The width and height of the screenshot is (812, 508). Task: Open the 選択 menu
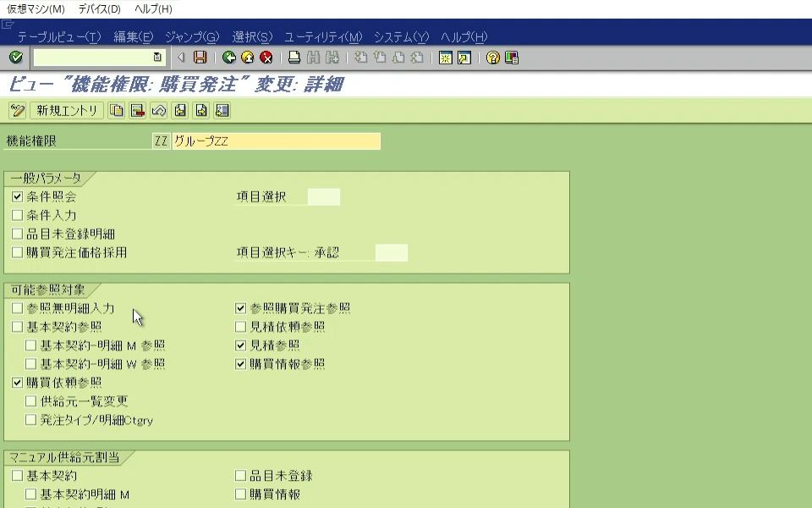pyautogui.click(x=252, y=36)
